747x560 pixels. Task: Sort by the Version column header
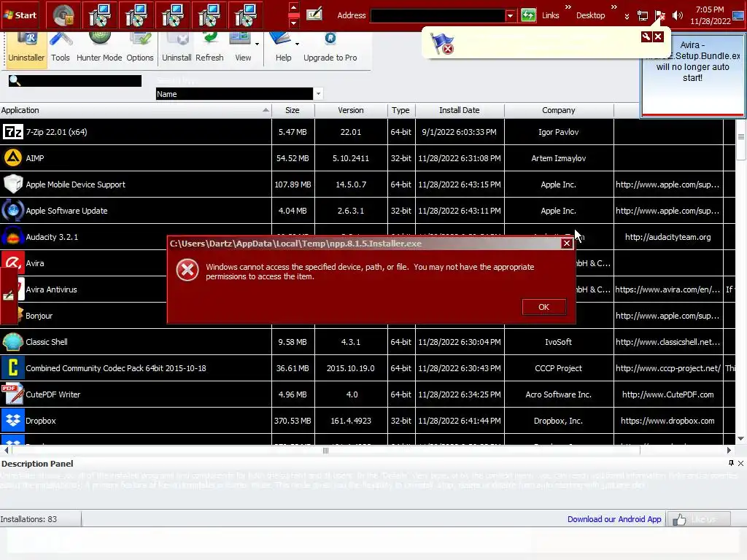pyautogui.click(x=351, y=110)
